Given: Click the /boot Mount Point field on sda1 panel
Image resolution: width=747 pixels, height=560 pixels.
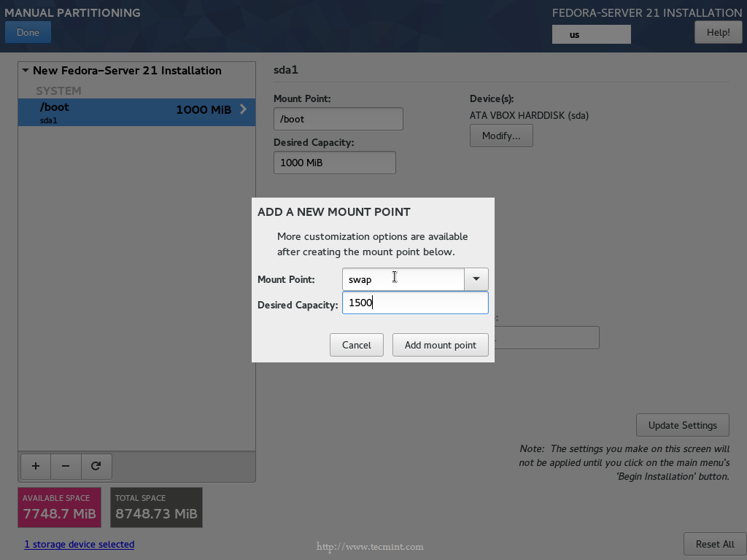Looking at the screenshot, I should (338, 119).
